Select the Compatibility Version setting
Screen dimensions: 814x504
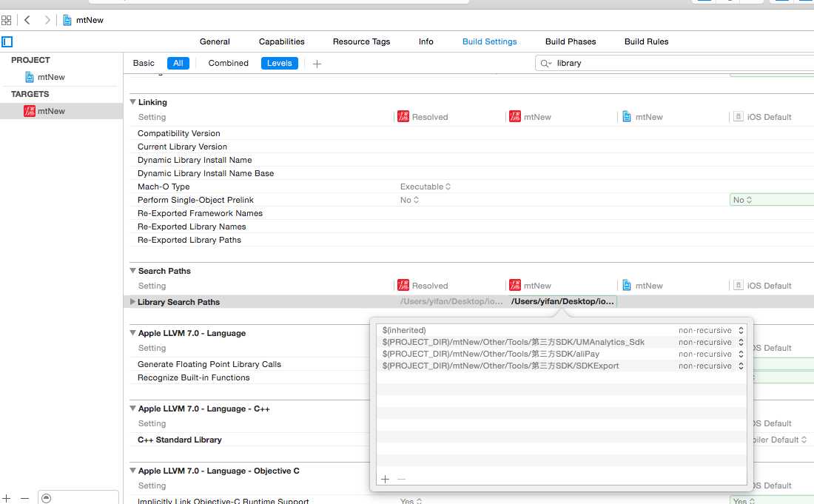point(178,133)
